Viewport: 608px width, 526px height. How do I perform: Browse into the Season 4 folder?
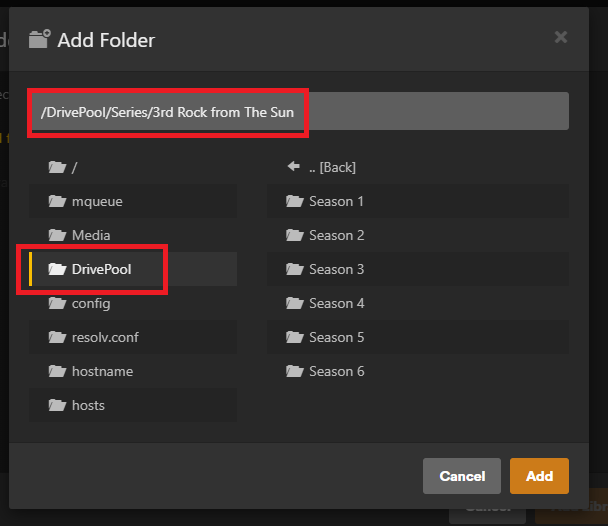336,303
